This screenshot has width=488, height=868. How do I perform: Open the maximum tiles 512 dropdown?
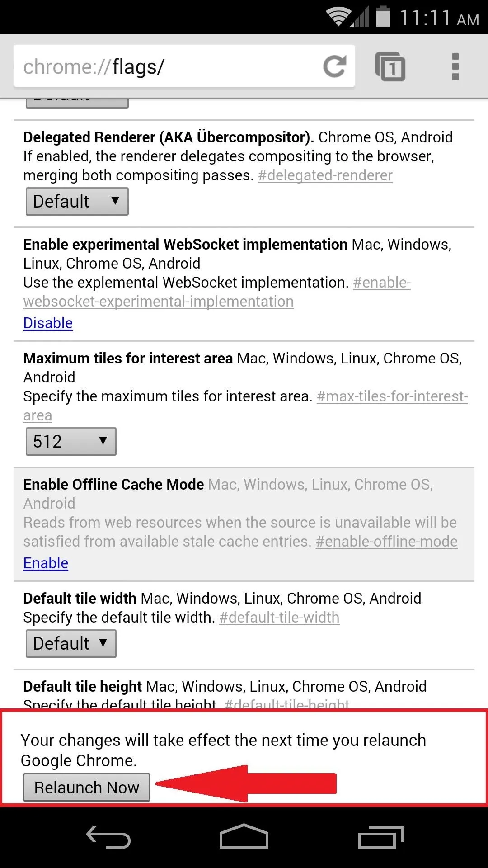point(71,441)
